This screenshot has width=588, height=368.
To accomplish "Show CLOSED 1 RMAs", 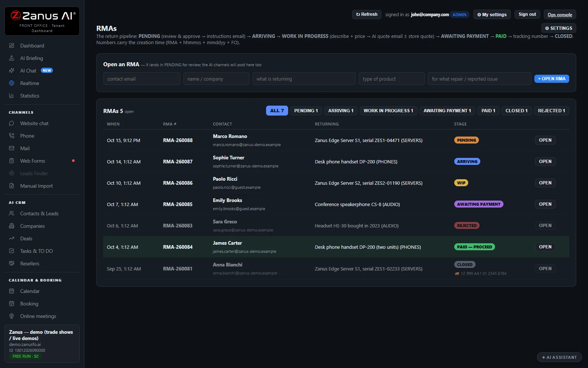I will (x=516, y=111).
